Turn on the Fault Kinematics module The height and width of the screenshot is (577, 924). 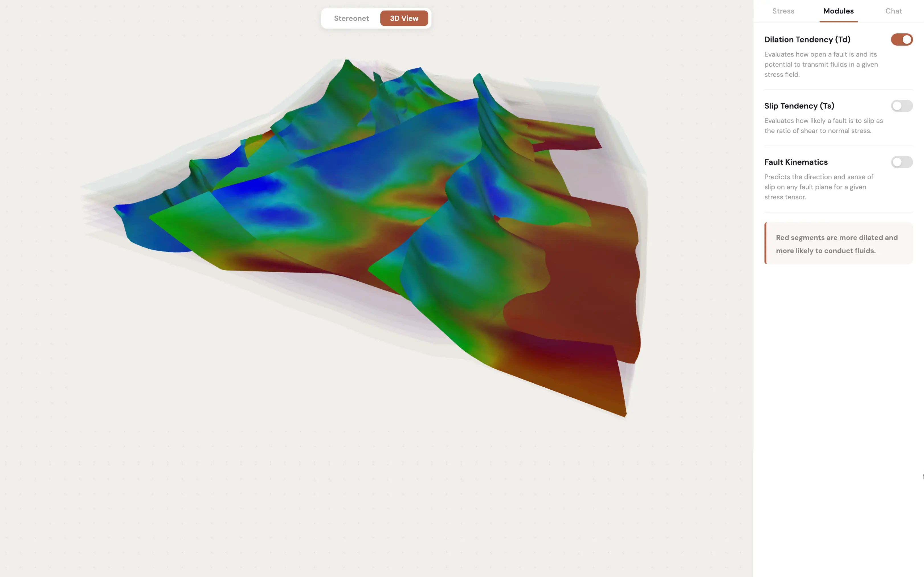pyautogui.click(x=901, y=162)
